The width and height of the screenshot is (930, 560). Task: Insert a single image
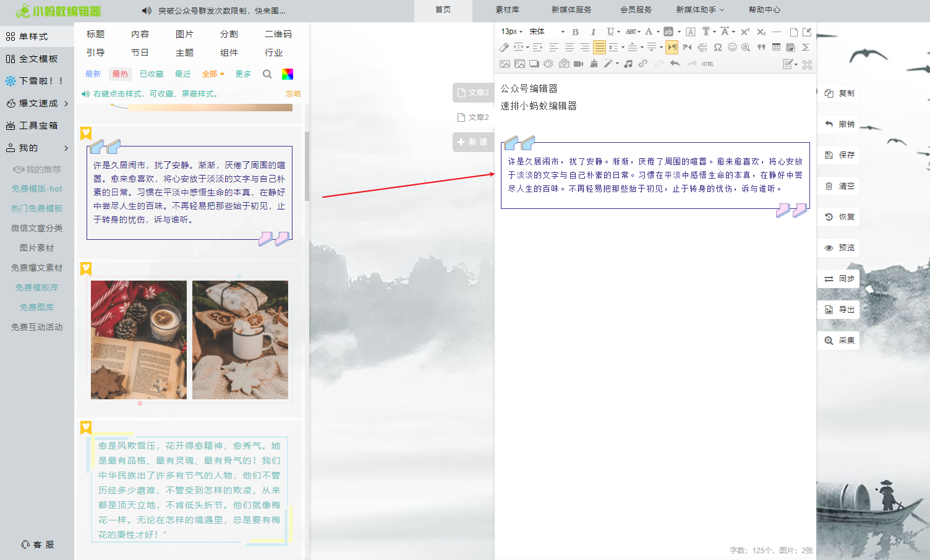coord(505,64)
